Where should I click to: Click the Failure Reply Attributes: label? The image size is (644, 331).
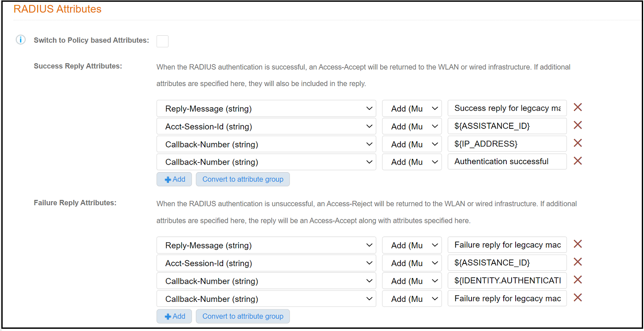(75, 203)
